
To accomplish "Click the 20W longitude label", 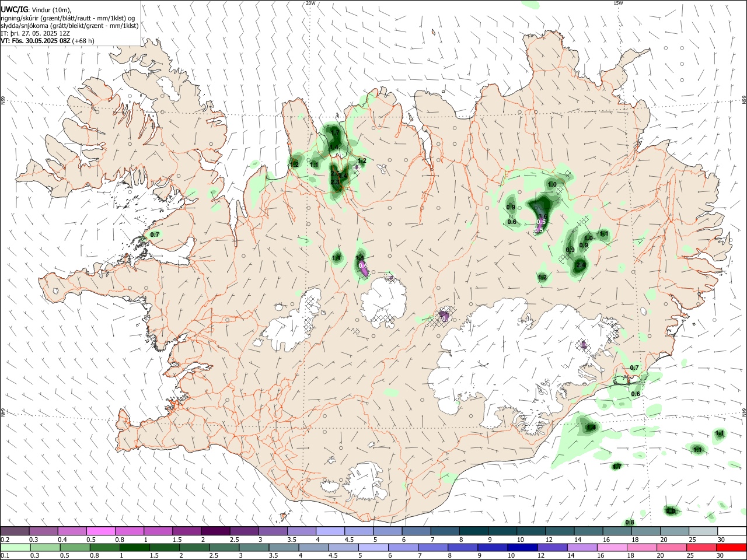I will pos(310,3).
